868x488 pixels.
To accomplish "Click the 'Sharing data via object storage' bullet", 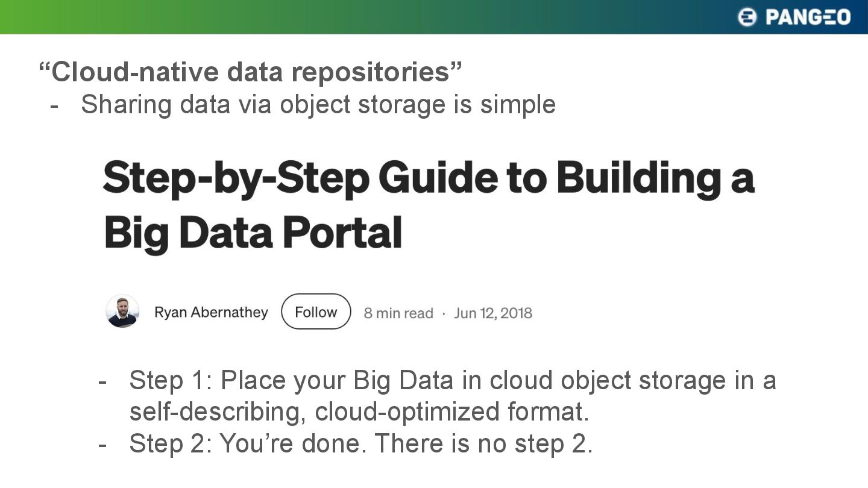I will pos(318,104).
